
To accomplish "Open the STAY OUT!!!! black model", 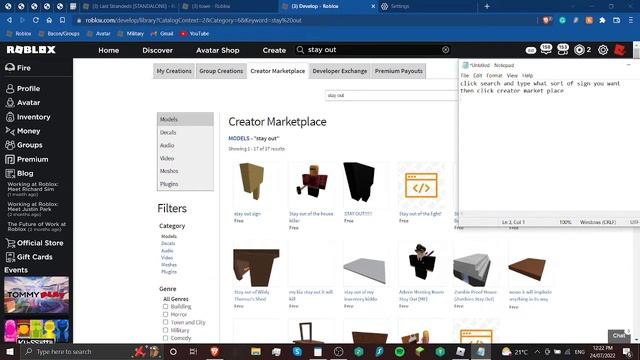I will (x=359, y=182).
